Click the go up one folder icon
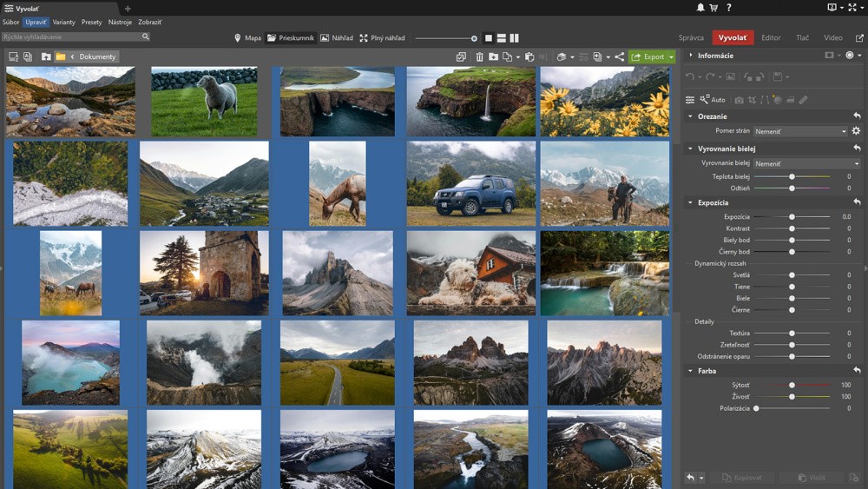Image resolution: width=868 pixels, height=489 pixels. [x=46, y=56]
